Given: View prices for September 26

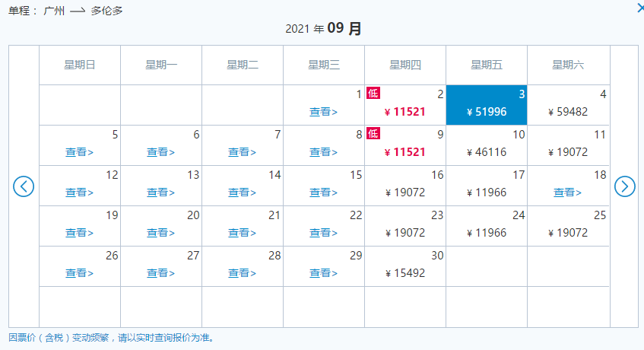Looking at the screenshot, I should coord(79,273).
